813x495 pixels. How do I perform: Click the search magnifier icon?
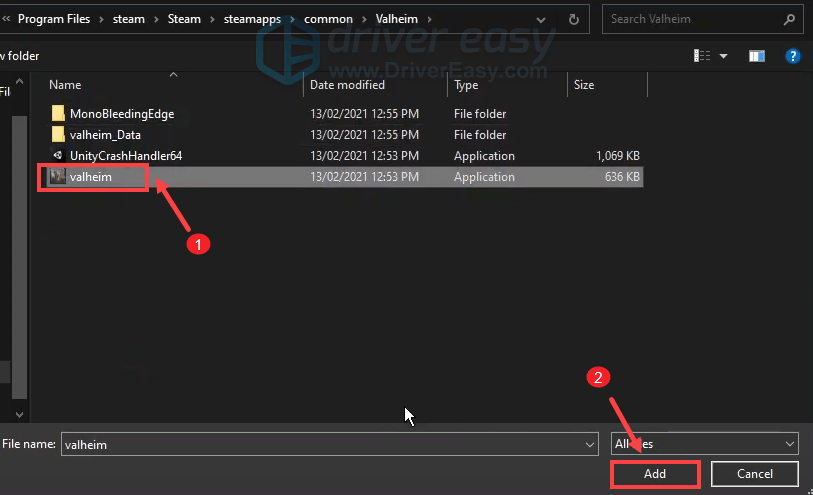tap(789, 20)
